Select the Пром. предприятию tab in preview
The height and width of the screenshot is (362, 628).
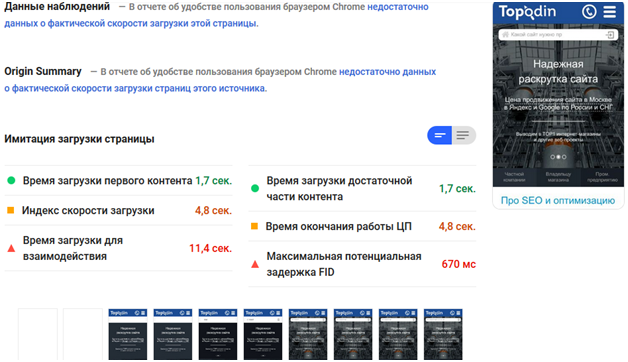click(x=602, y=177)
